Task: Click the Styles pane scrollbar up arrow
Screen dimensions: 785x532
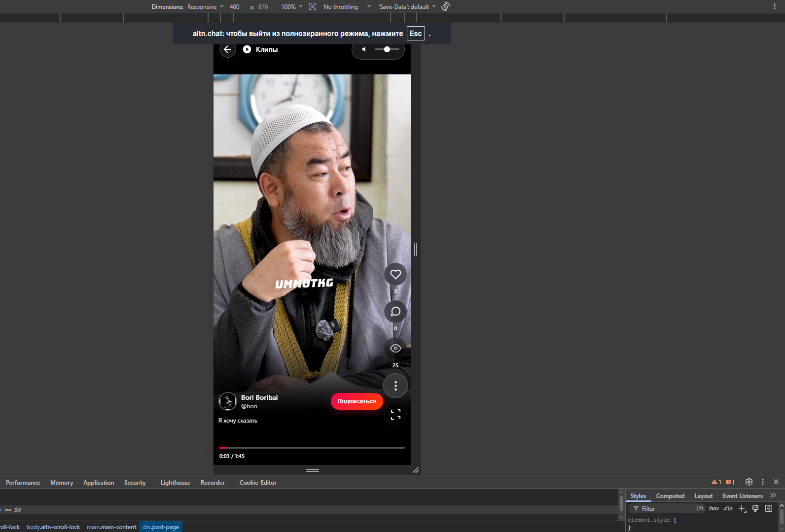Action: pos(782,506)
